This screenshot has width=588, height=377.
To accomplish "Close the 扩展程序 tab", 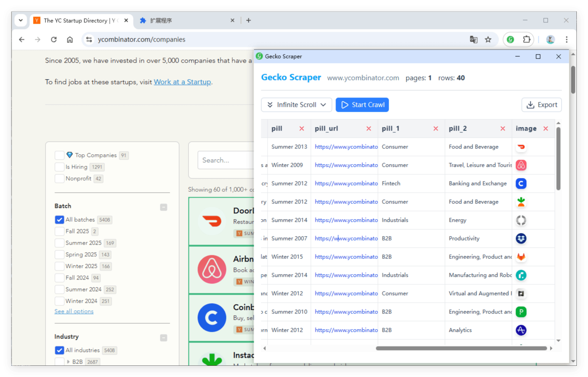I will (232, 21).
